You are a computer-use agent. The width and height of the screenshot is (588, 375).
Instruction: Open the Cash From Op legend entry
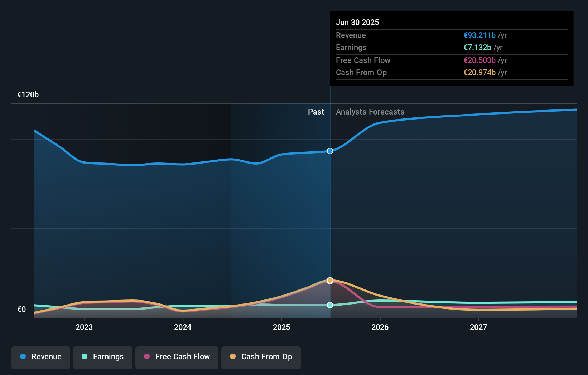(261, 357)
